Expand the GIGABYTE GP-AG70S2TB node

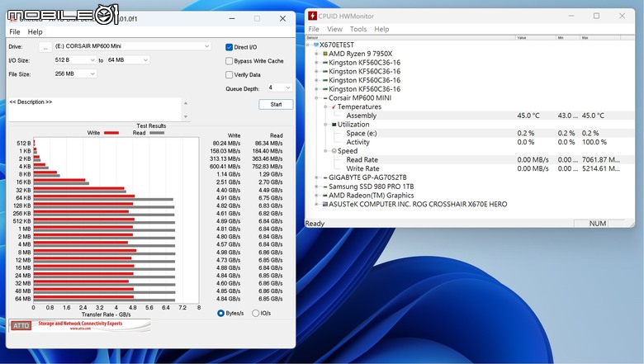(x=317, y=177)
